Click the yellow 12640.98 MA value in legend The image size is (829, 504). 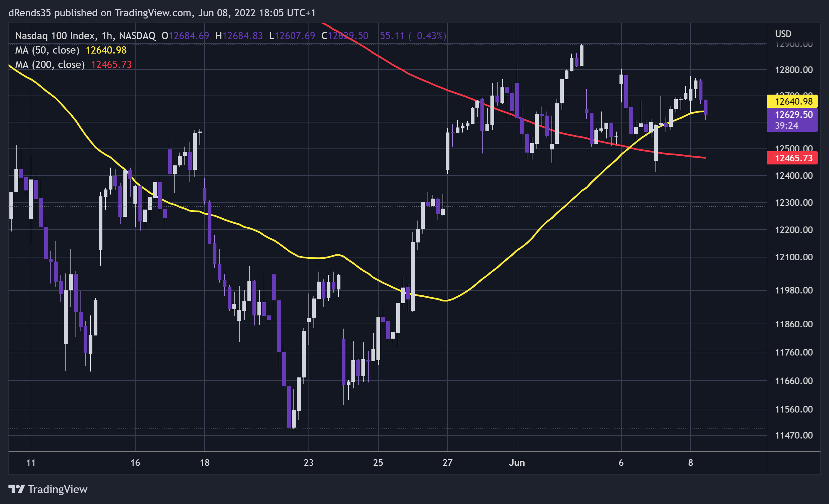[106, 50]
